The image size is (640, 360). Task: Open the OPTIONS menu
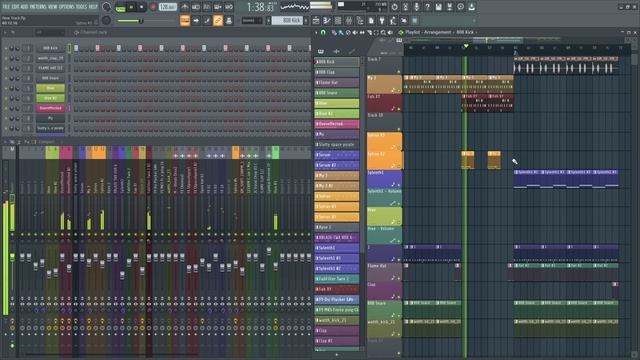coord(67,7)
